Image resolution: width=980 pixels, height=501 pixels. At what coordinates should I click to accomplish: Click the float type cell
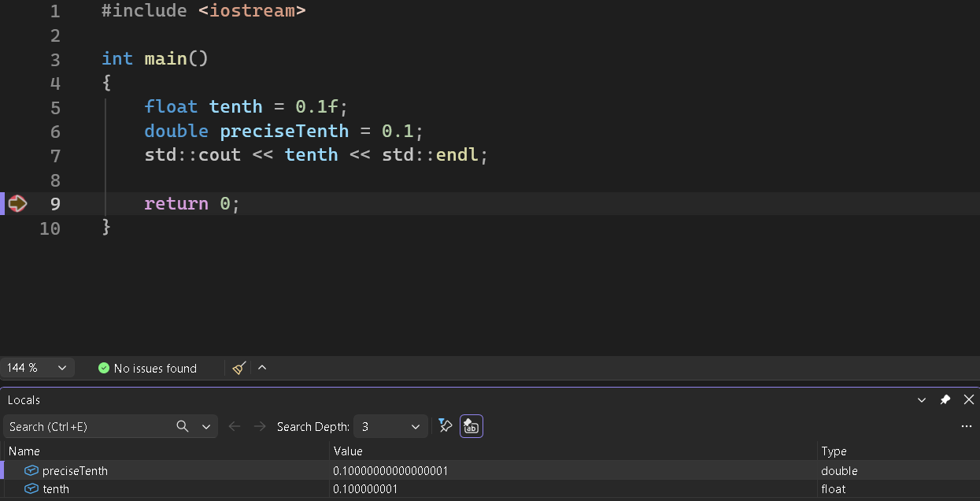[x=834, y=489]
